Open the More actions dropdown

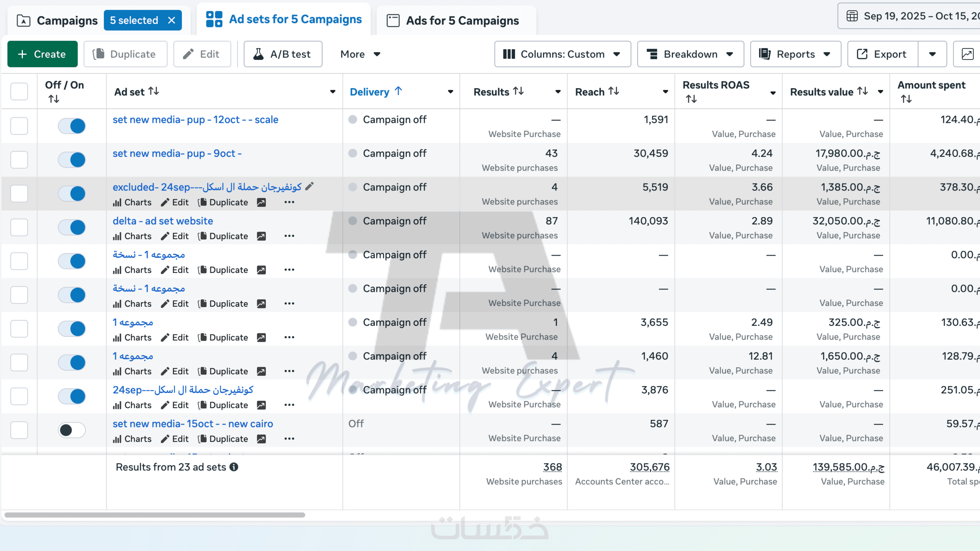click(360, 54)
